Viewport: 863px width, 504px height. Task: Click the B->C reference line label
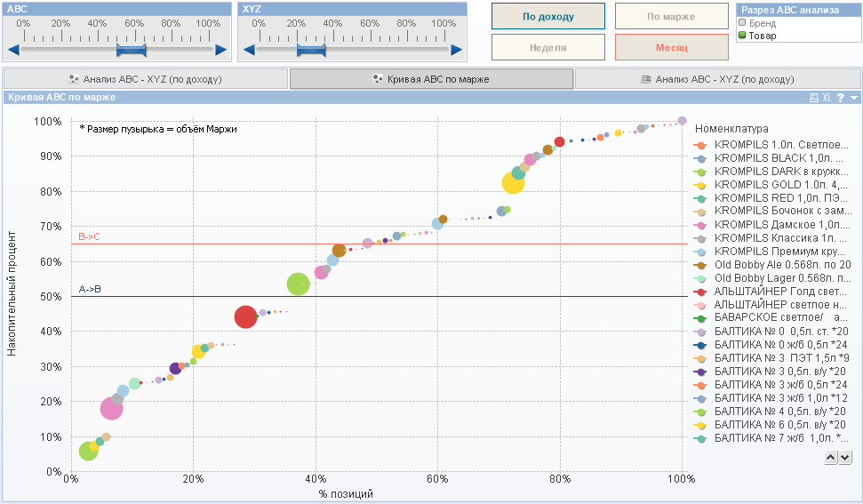coord(89,236)
